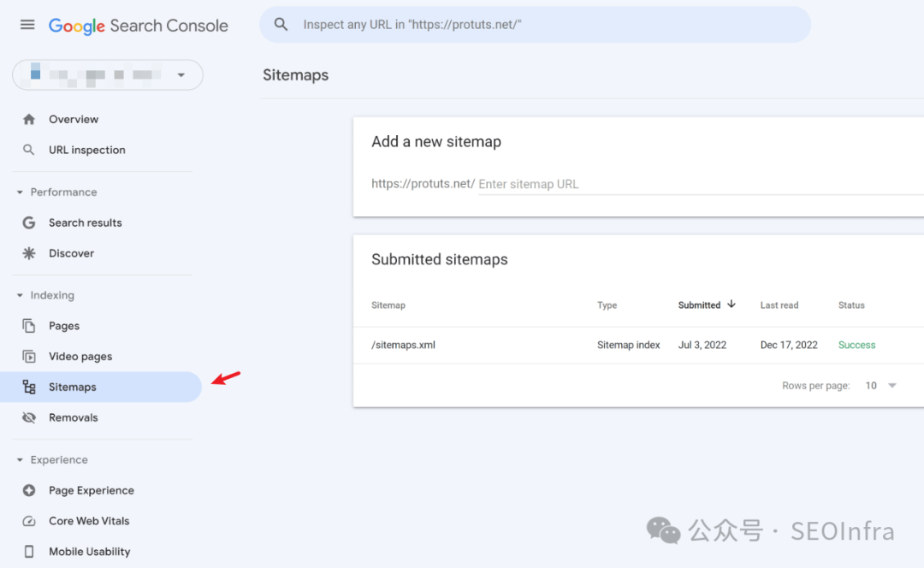Viewport: 924px width, 568px height.
Task: Click the https://protuts.net/ prefix text
Action: click(x=423, y=184)
